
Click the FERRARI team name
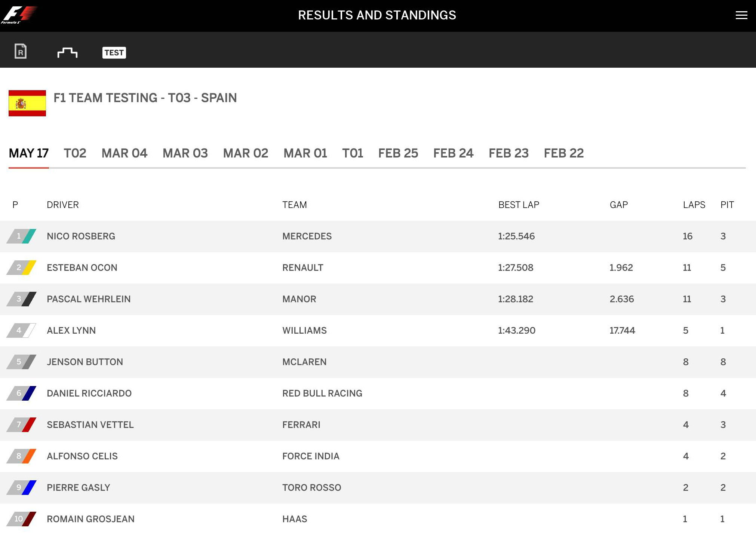click(301, 425)
